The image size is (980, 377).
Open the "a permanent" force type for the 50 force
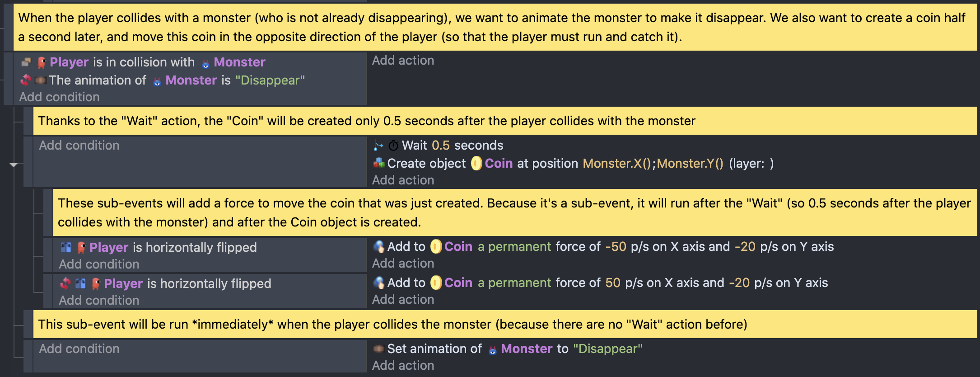coord(514,283)
